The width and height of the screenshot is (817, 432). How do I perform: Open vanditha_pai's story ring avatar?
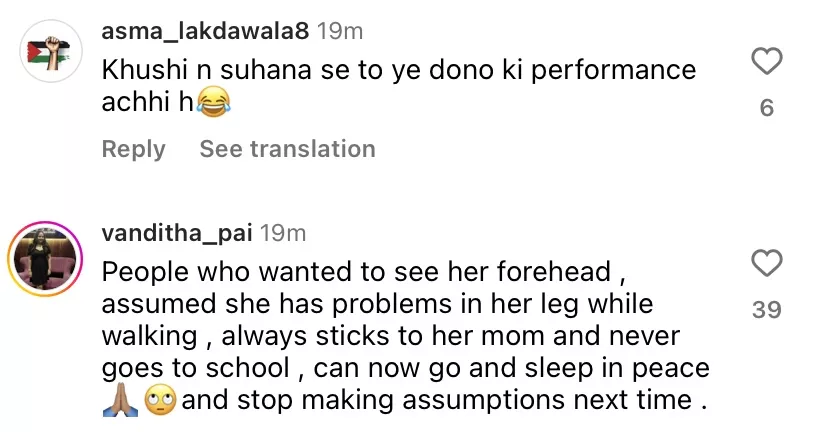coord(43,258)
